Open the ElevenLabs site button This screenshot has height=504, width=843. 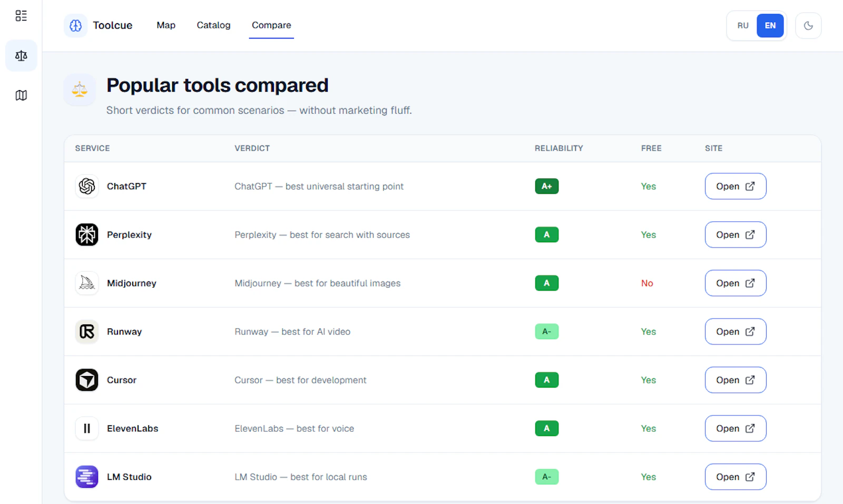point(736,428)
